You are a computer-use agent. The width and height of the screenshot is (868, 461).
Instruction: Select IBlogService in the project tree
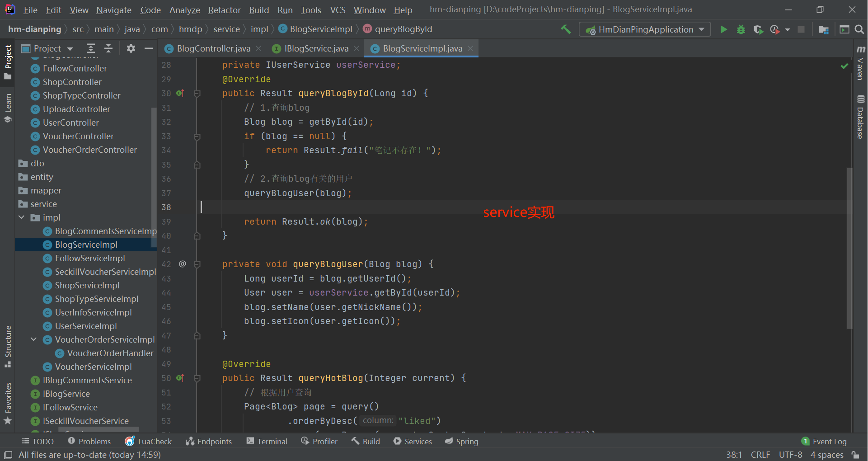click(66, 394)
